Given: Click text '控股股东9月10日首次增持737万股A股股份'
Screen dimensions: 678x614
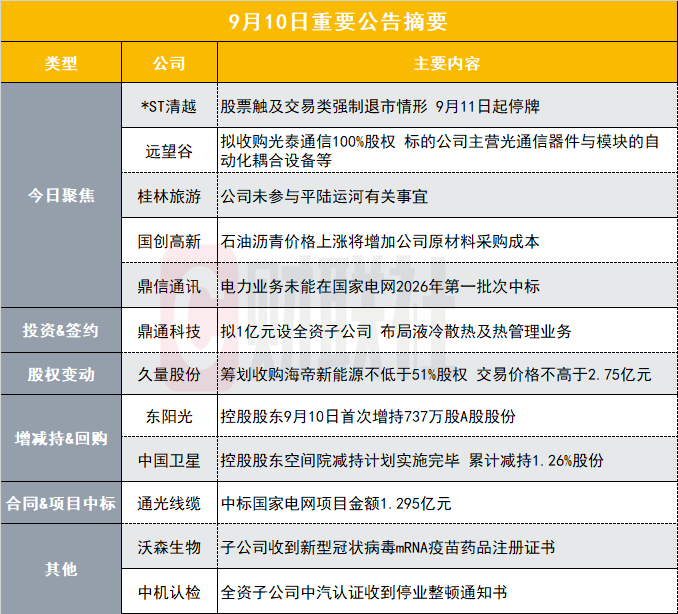Looking at the screenshot, I should [x=368, y=416].
